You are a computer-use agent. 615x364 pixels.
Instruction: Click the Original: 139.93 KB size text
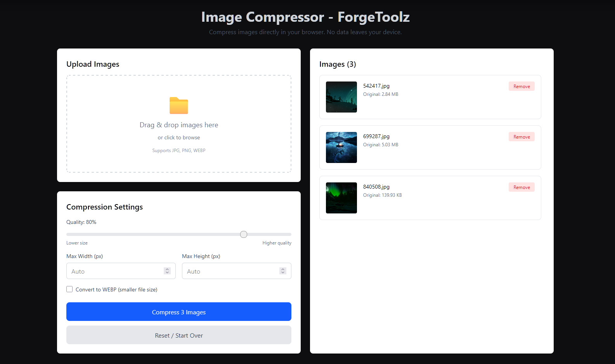pyautogui.click(x=383, y=195)
